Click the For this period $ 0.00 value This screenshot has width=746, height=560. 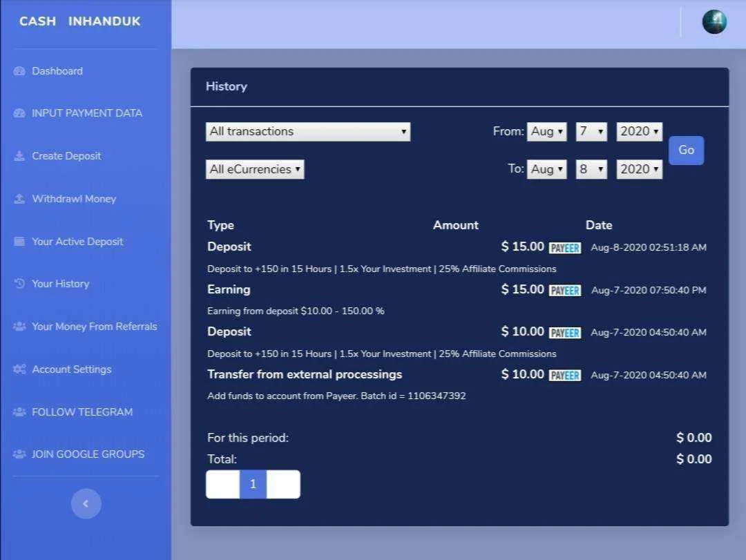click(694, 438)
